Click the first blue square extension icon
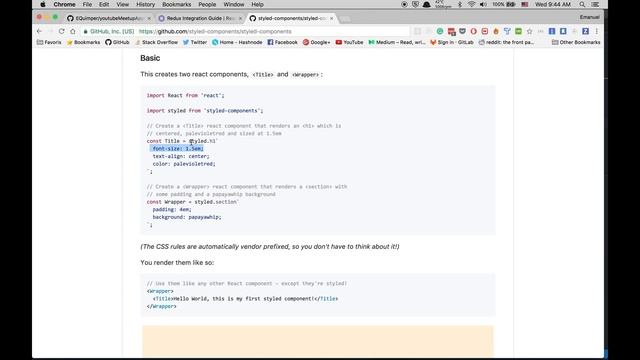This screenshot has height=360, width=640. tap(552, 31)
